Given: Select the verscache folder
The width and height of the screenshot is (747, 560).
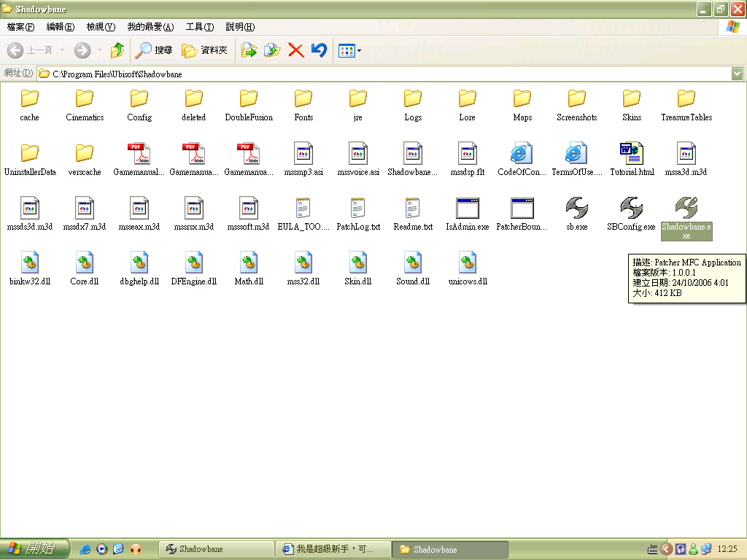Looking at the screenshot, I should click(x=85, y=160).
